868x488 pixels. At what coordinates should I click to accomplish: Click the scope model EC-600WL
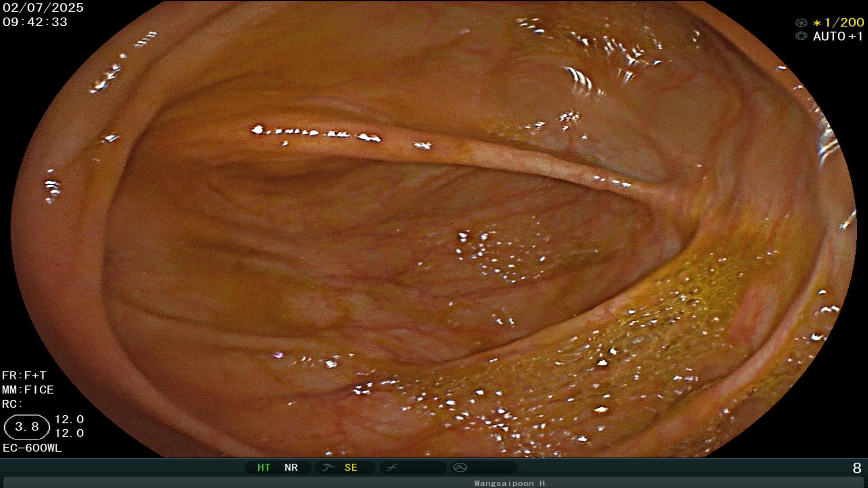(32, 448)
